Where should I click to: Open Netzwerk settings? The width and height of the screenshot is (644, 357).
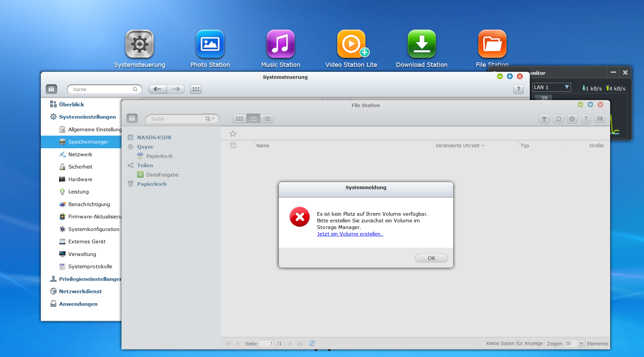pyautogui.click(x=80, y=154)
